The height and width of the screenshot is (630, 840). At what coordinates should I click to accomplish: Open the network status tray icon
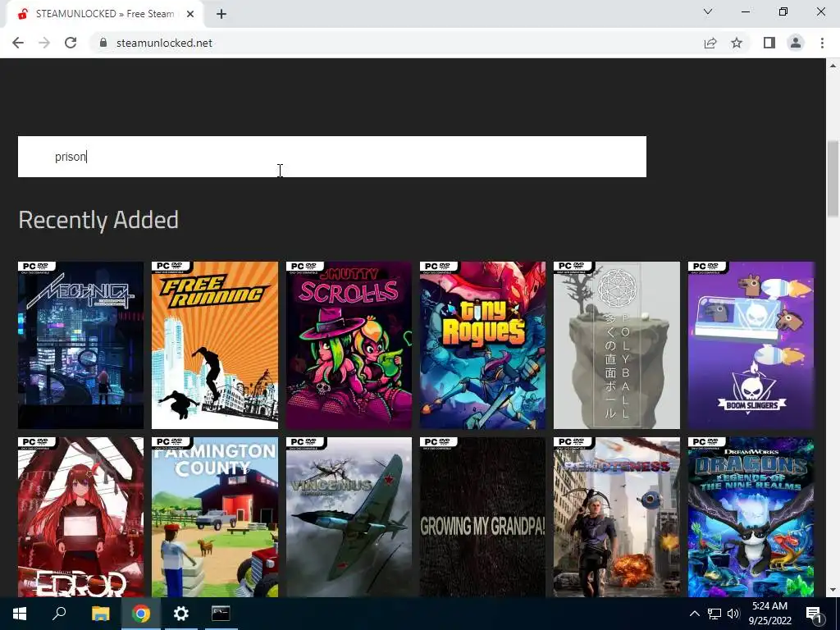point(714,614)
